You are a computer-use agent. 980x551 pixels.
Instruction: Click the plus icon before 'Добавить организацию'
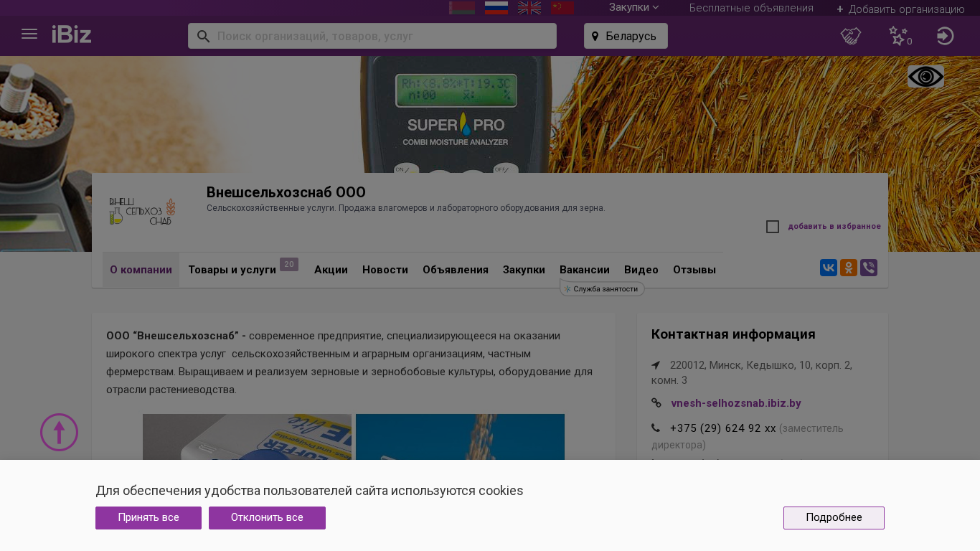point(840,9)
